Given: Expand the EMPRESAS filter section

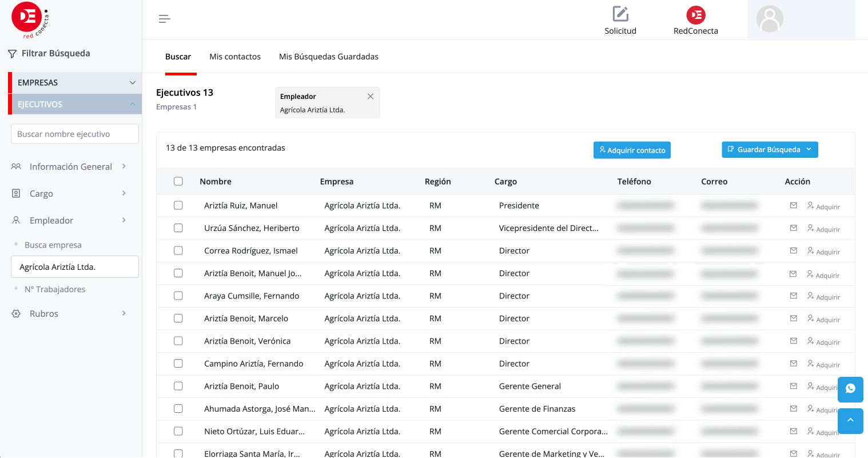Looking at the screenshot, I should click(x=75, y=82).
